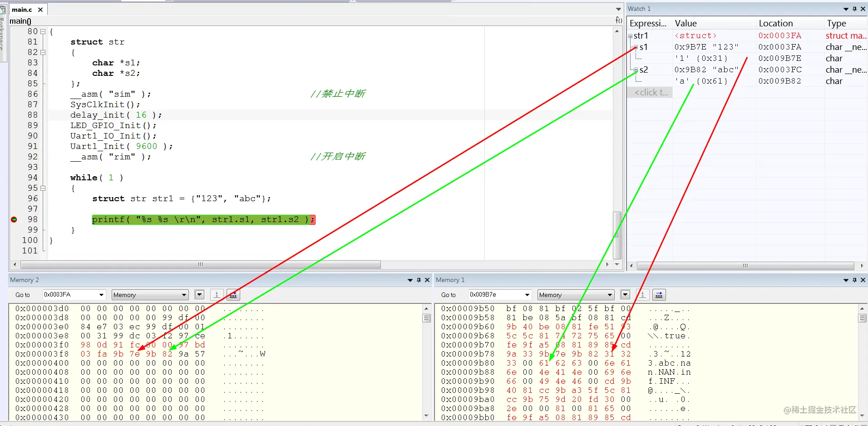Image resolution: width=868 pixels, height=426 pixels.
Task: Click Watch panel scroll-left arrow
Action: 631,266
